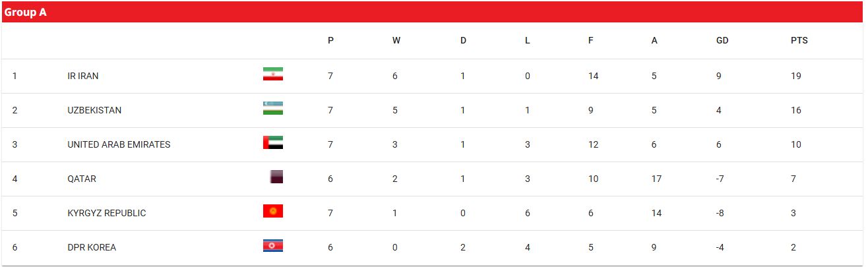Click the W column header
868x267 pixels.
[396, 40]
